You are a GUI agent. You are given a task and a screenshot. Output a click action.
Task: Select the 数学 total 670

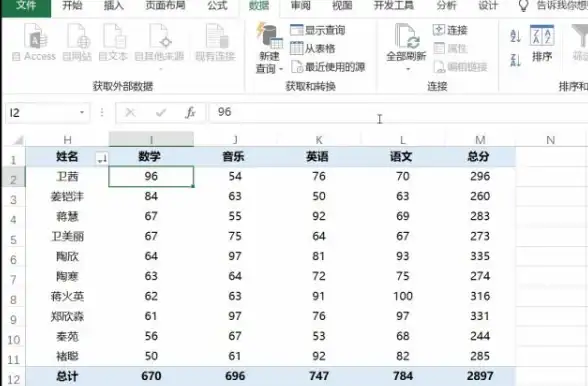click(x=151, y=376)
